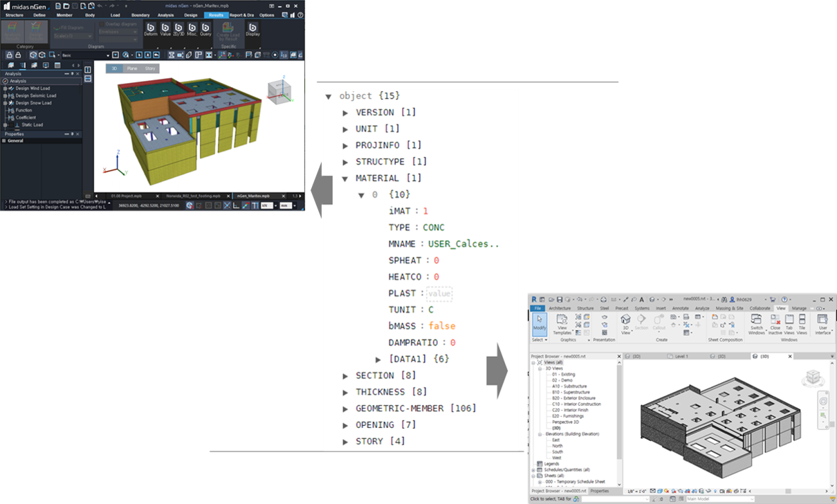837x504 pixels.
Task: Open the Envelopes dropdown in the Diagram panel
Action: tap(117, 32)
